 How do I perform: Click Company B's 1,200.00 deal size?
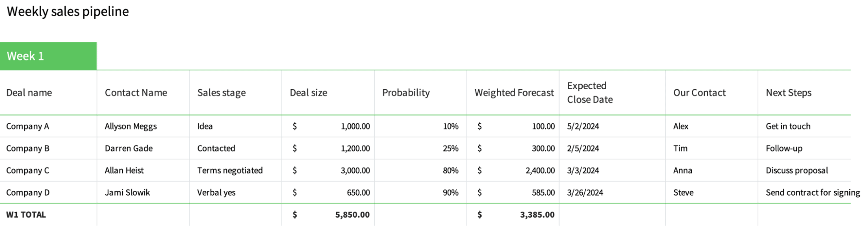[x=355, y=148]
